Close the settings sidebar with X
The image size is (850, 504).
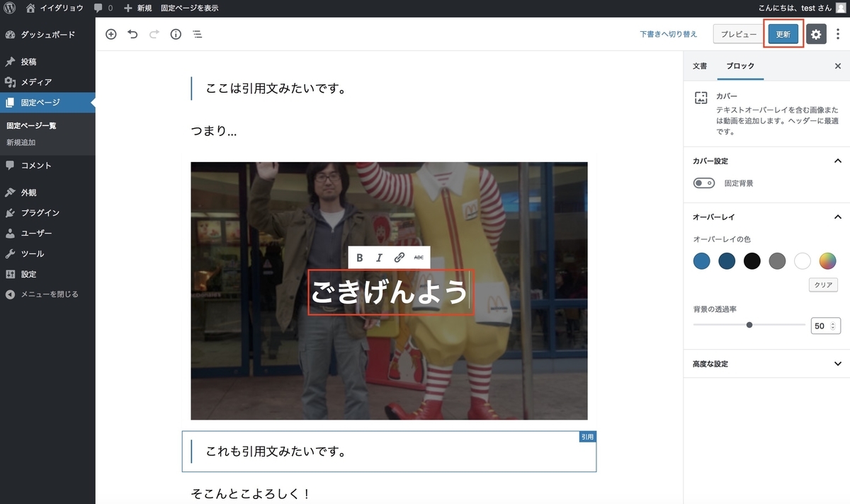click(838, 66)
